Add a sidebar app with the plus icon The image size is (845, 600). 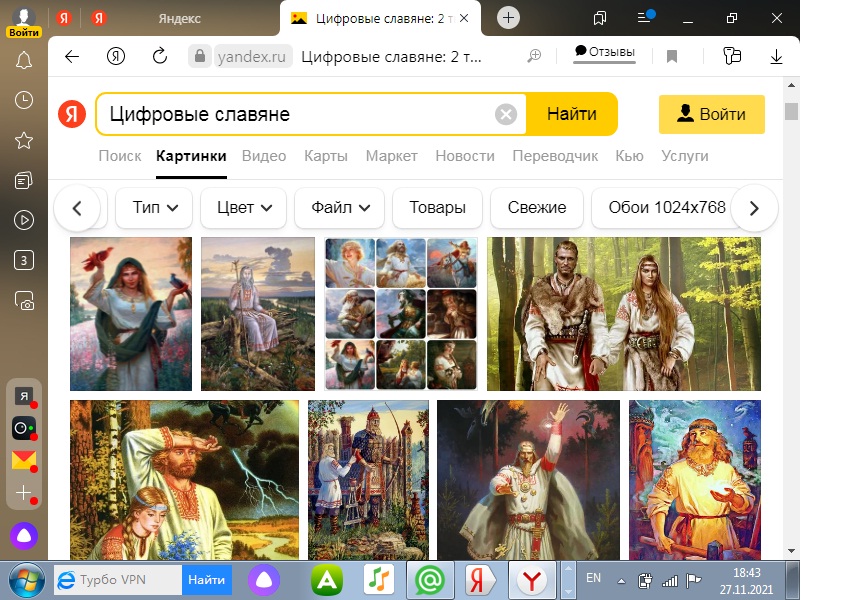tap(24, 493)
